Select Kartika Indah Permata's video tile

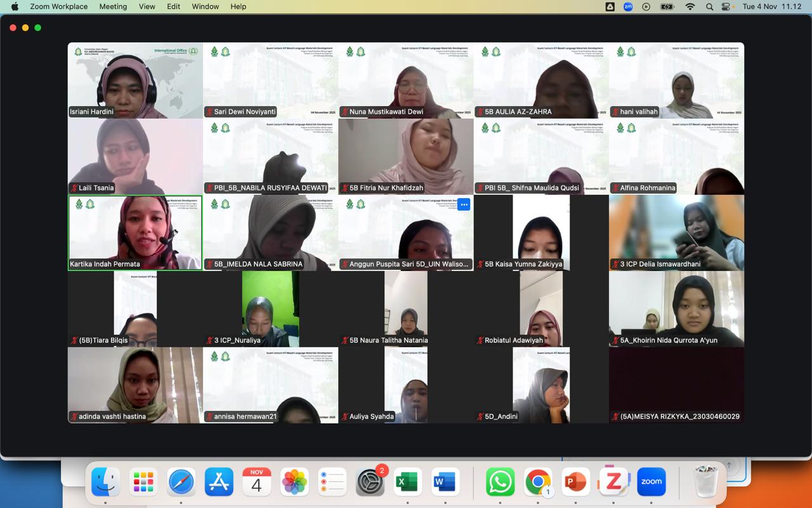tap(135, 232)
